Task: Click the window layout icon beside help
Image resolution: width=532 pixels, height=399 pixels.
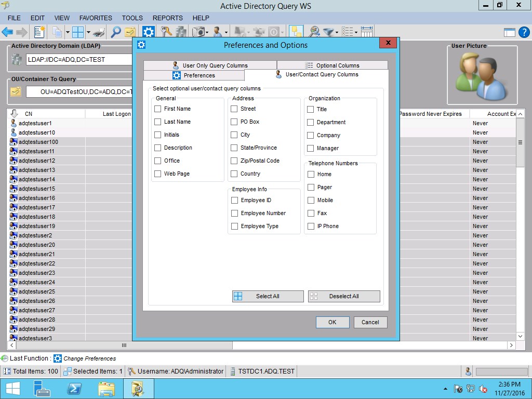Action: 510,33
